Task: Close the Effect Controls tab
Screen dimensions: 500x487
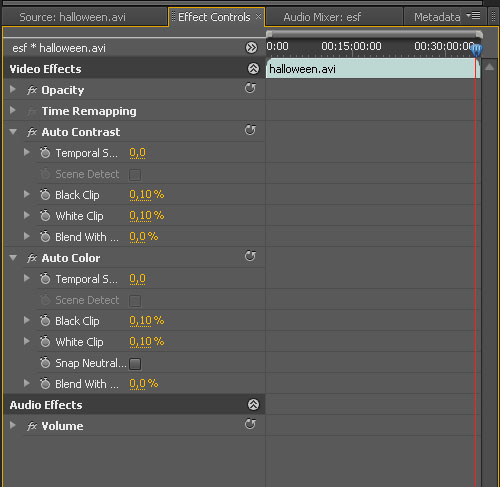Action: (x=258, y=16)
